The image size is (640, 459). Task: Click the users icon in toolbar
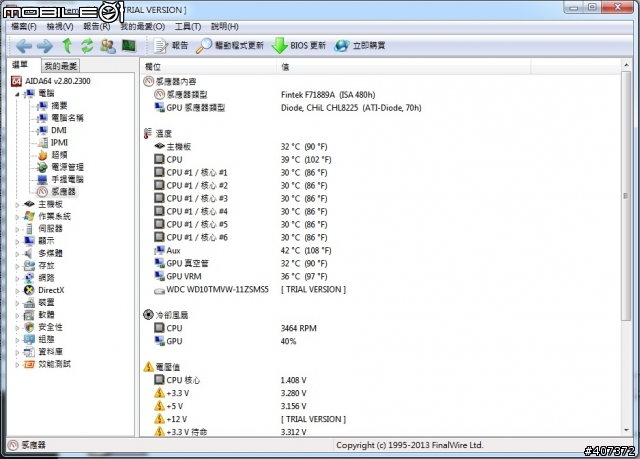tap(108, 46)
